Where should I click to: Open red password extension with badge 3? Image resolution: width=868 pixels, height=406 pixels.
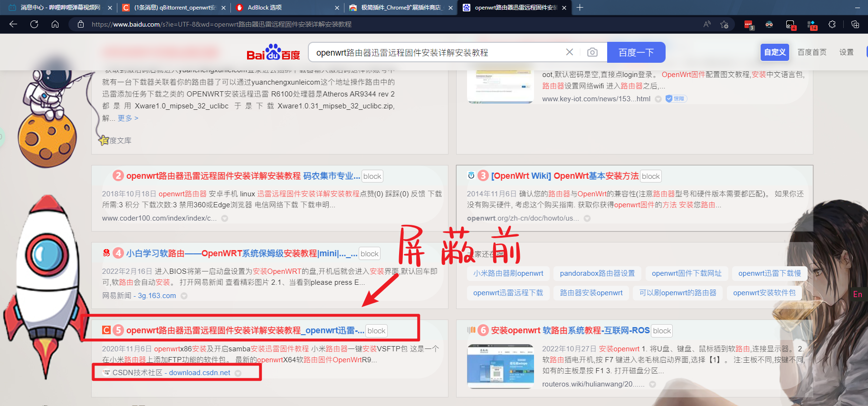(x=749, y=25)
